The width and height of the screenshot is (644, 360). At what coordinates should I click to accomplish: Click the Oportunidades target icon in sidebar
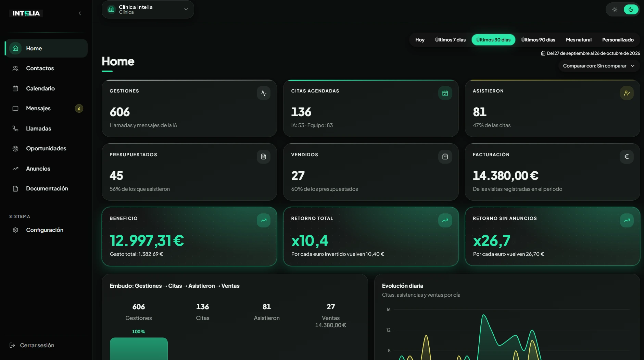15,149
